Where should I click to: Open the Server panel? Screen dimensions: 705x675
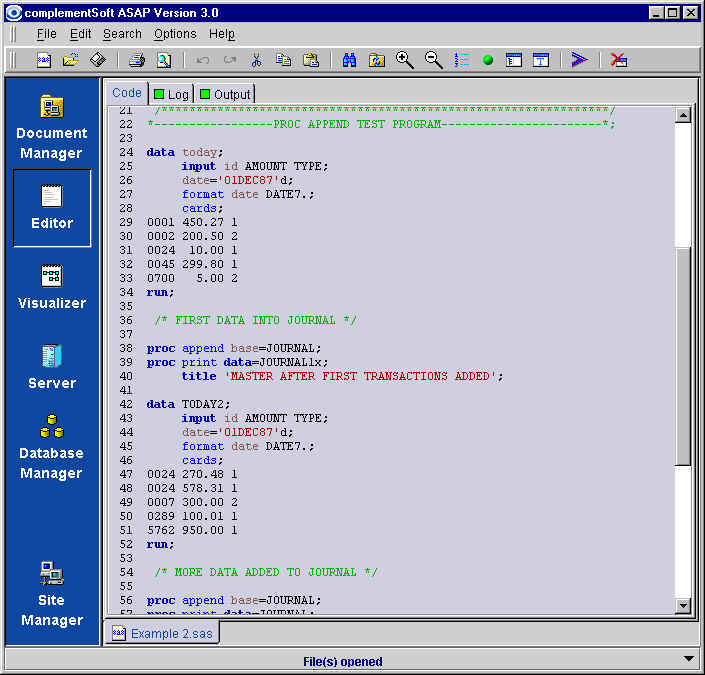[x=52, y=367]
